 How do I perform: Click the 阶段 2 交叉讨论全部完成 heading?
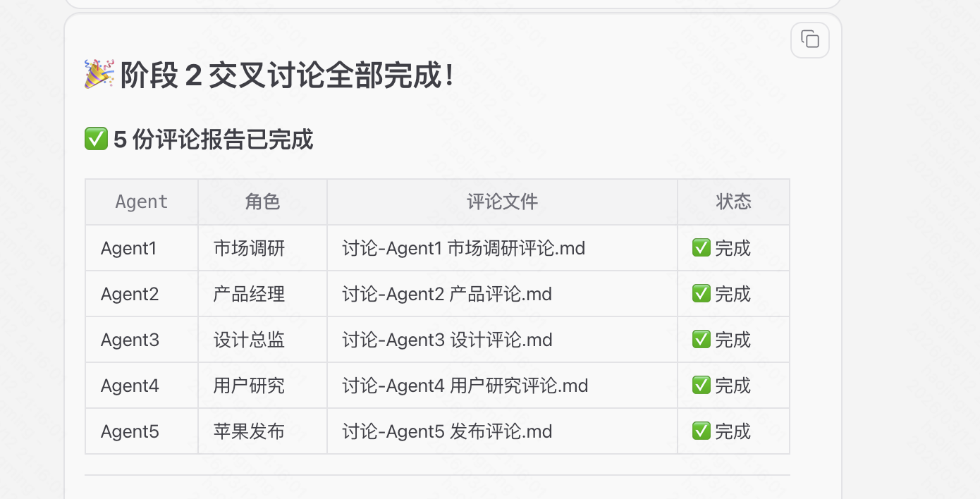[x=287, y=75]
